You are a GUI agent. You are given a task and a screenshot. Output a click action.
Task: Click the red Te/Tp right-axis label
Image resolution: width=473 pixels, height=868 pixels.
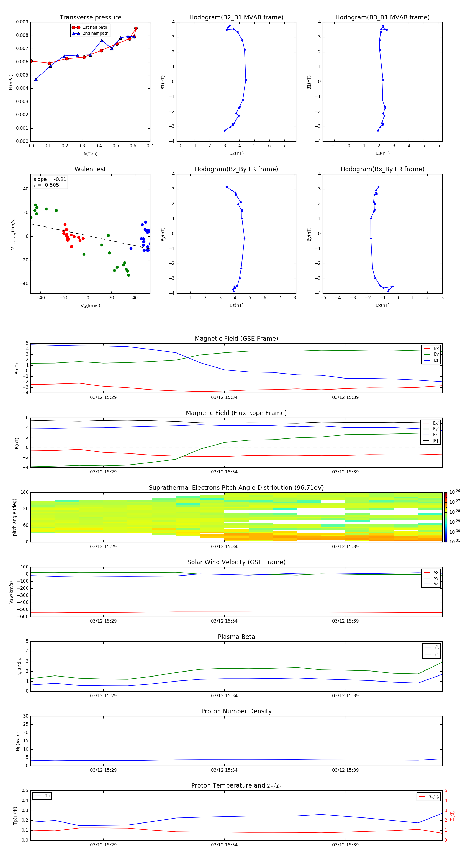[x=453, y=816]
